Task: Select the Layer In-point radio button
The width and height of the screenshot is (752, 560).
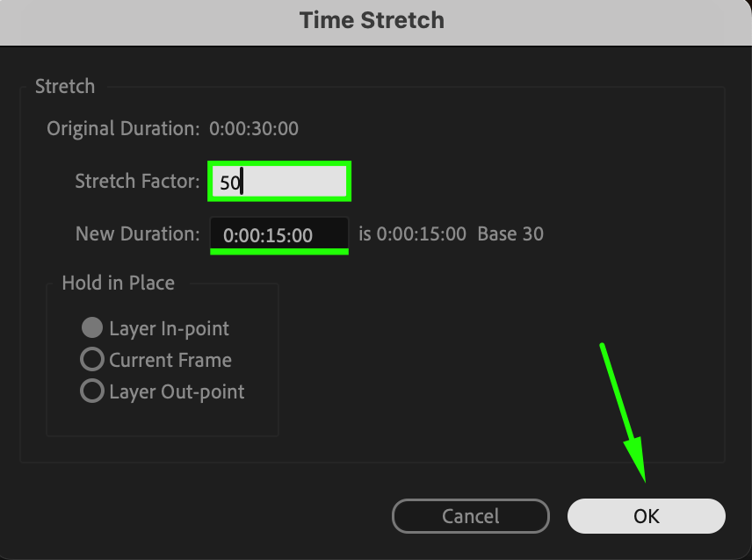Action: point(92,328)
